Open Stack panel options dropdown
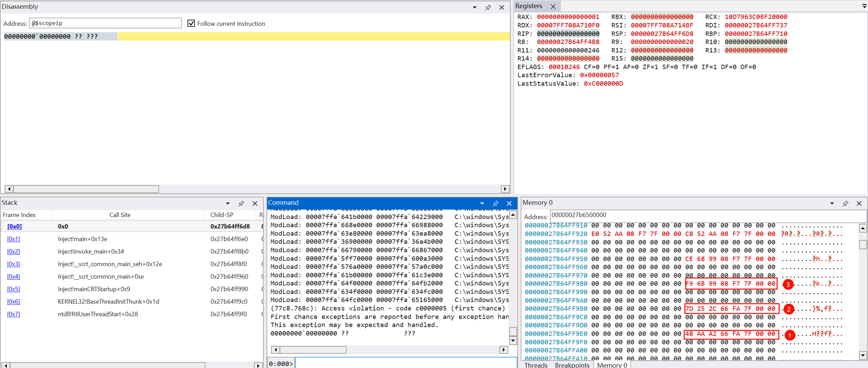The width and height of the screenshot is (868, 368). pyautogui.click(x=228, y=203)
